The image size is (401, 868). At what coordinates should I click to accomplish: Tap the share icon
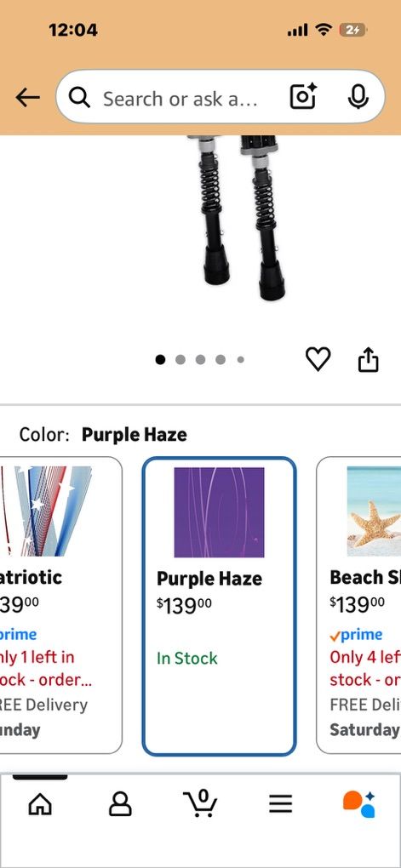coord(369,360)
